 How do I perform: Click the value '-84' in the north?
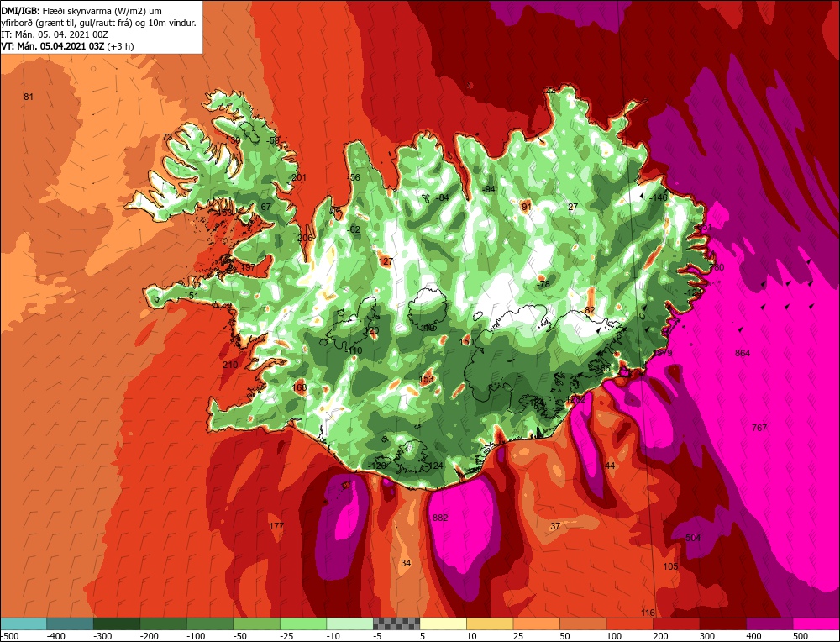[x=442, y=197]
